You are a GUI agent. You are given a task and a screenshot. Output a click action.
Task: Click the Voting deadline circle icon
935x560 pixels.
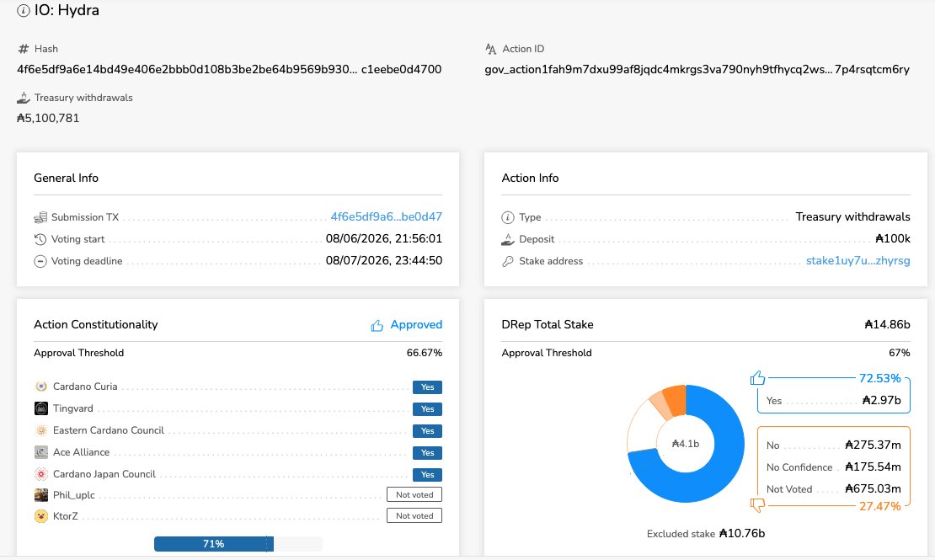coord(40,261)
